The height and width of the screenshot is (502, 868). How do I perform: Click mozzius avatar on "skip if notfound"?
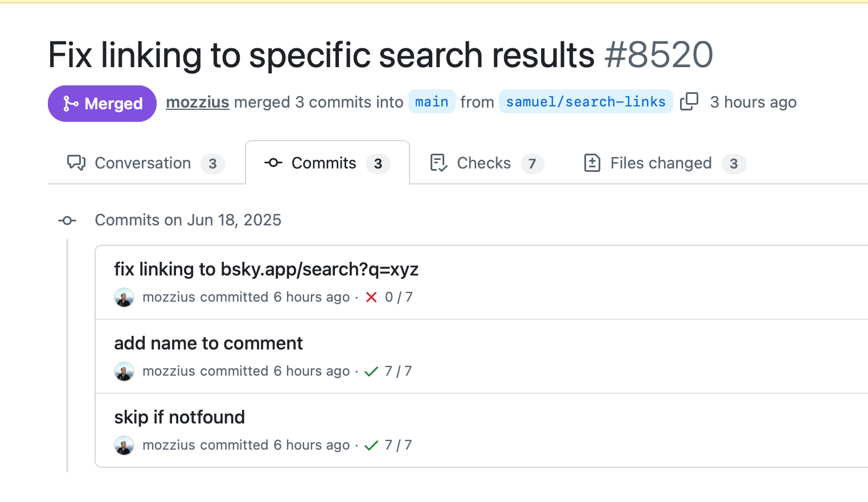[124, 445]
